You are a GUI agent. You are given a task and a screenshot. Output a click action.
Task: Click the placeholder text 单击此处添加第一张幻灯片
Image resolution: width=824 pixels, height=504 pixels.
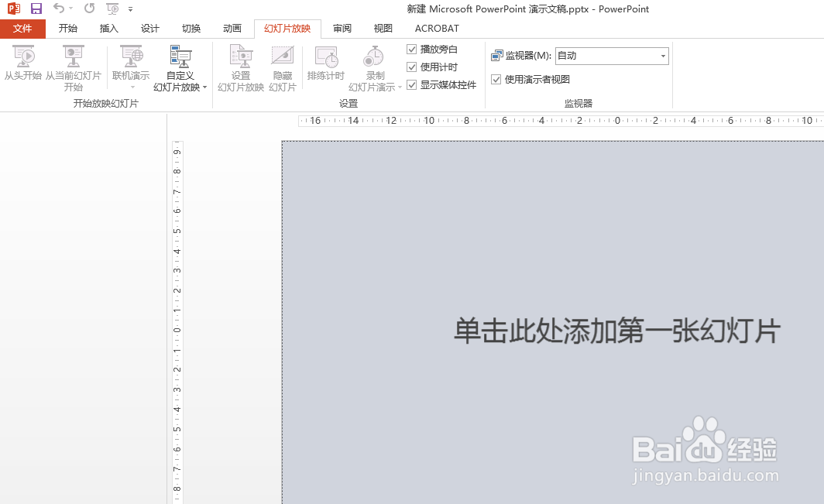pos(617,331)
